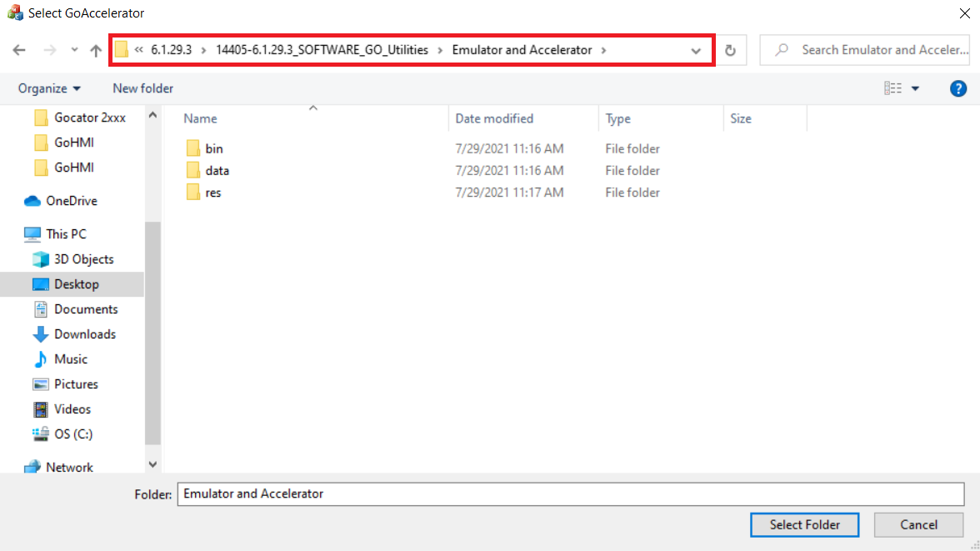Click the bin date 7/29/2021 11:16 AM

click(x=509, y=149)
